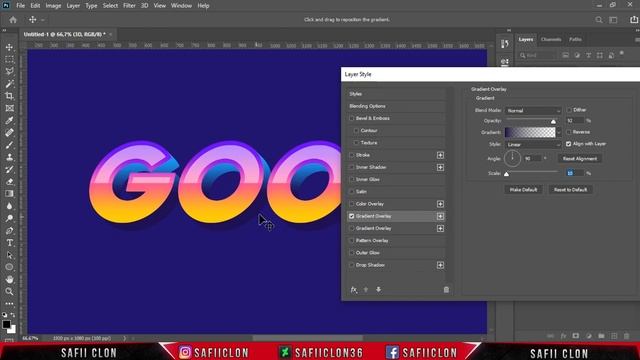Switch to the Paths tab
Image resolution: width=640 pixels, height=360 pixels.
(575, 40)
